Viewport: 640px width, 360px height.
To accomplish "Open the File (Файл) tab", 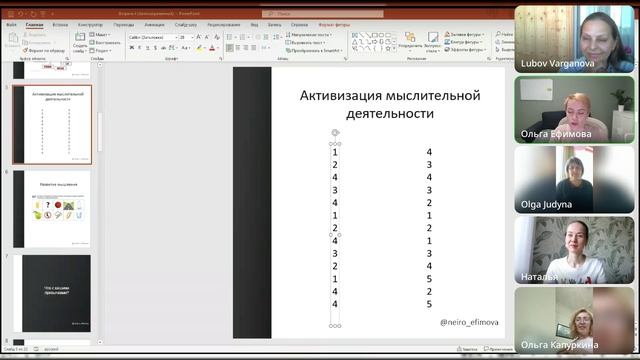I will click(x=11, y=25).
